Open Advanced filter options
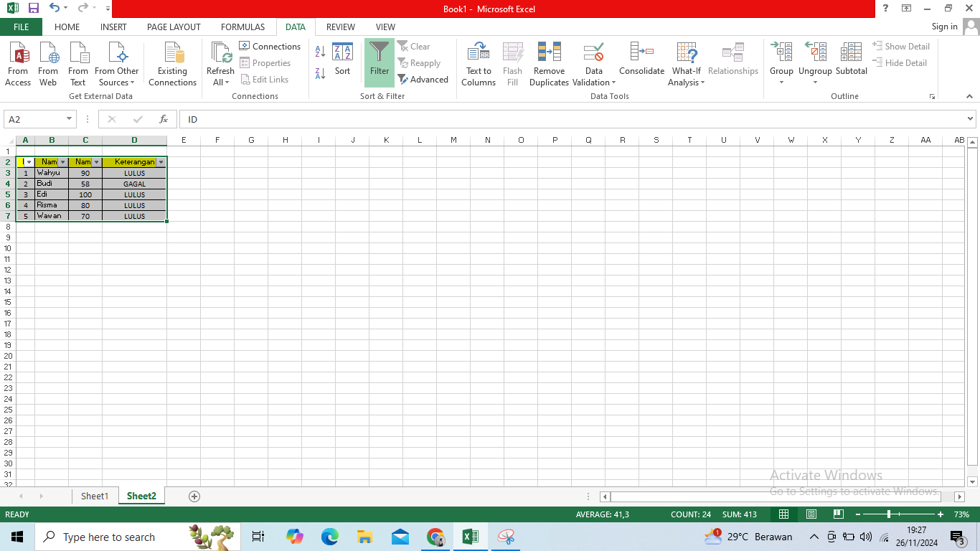 pyautogui.click(x=423, y=80)
